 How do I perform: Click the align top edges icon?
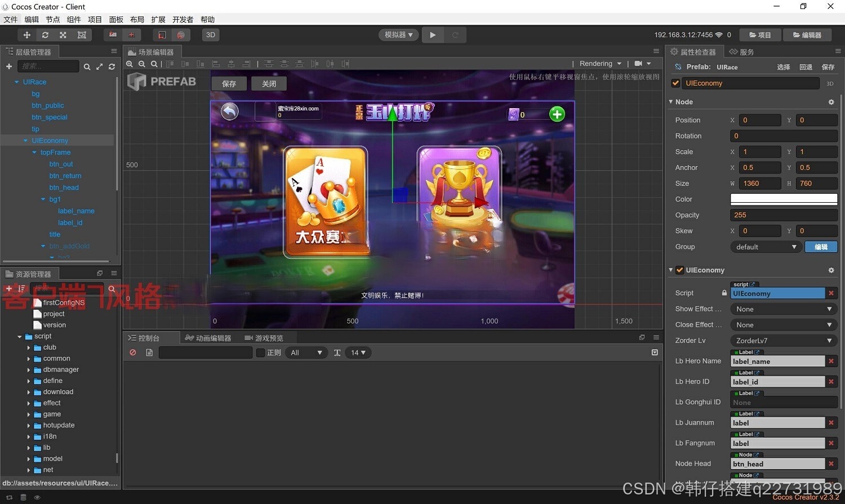click(170, 64)
